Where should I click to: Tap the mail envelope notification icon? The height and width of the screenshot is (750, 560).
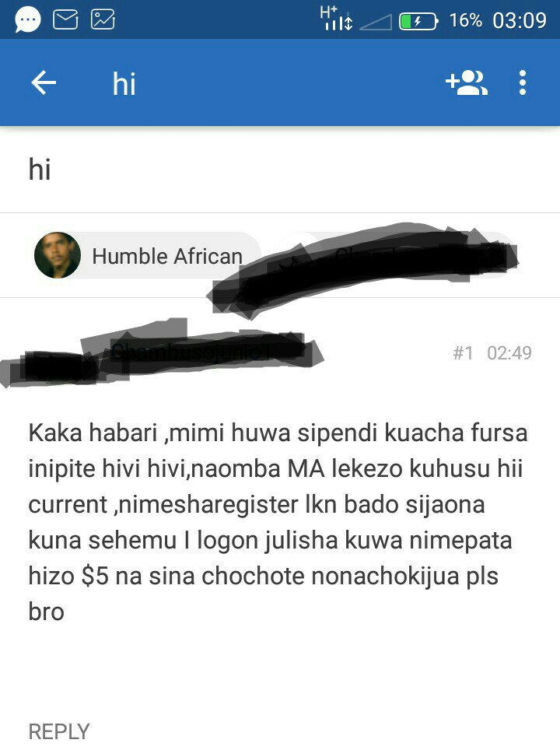click(x=65, y=19)
